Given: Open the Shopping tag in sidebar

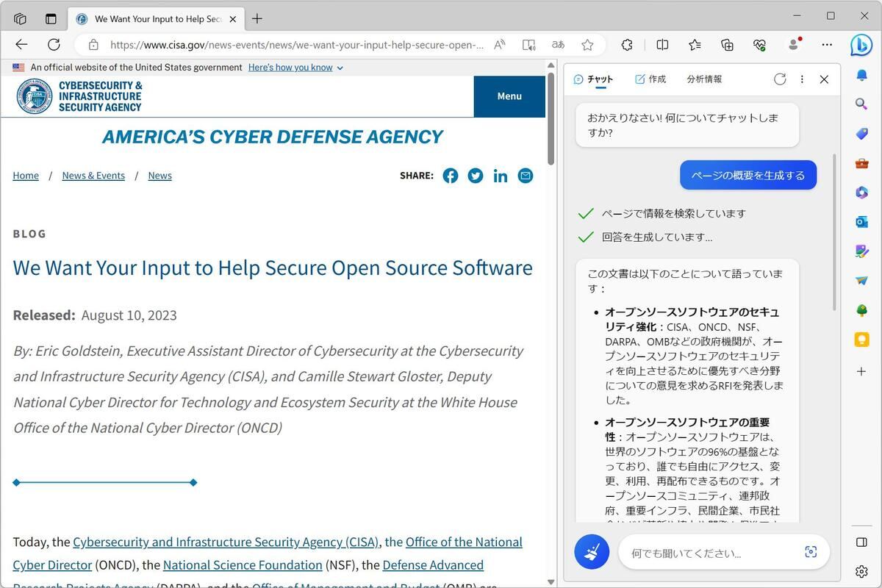Looking at the screenshot, I should pos(861,134).
